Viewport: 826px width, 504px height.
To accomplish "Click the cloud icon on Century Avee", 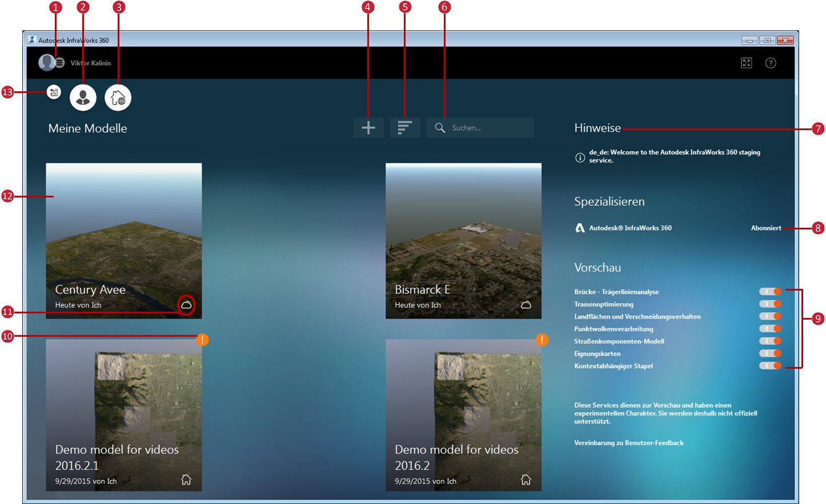I will 186,305.
